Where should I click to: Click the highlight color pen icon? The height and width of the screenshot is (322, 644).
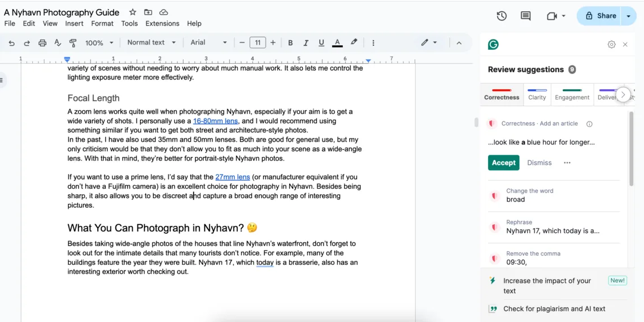(354, 42)
